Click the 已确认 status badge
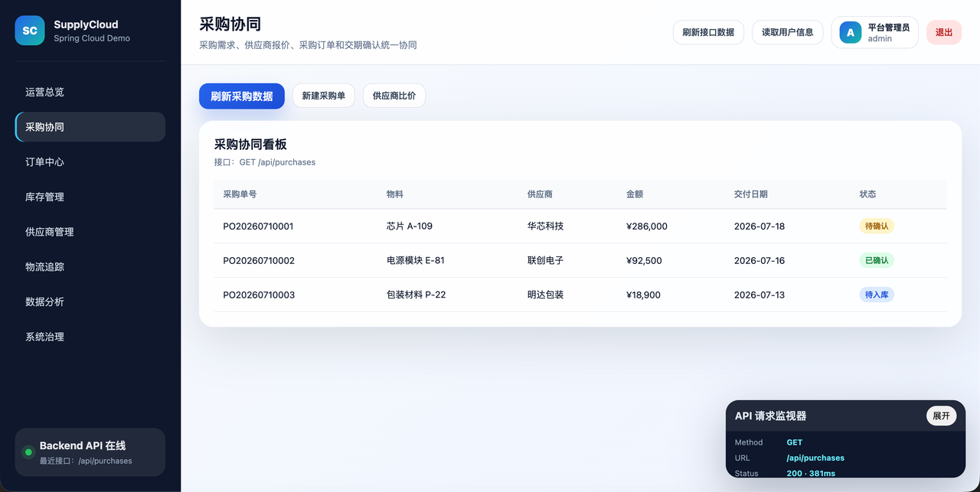The image size is (980, 492). click(877, 261)
